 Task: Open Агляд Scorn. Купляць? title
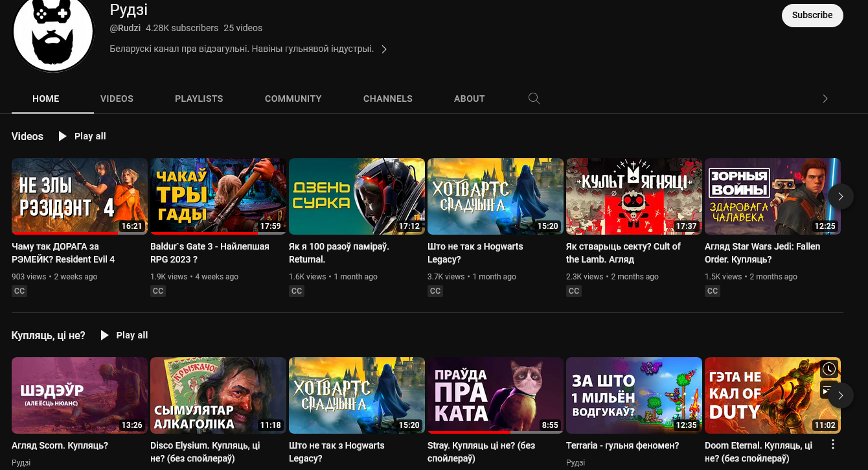(60, 445)
